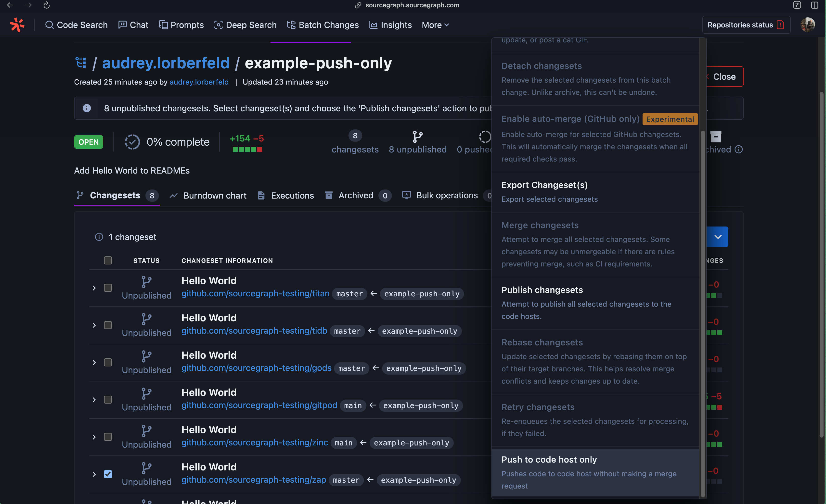This screenshot has height=504, width=826.
Task: Click the archive box icon near archived
Action: [716, 136]
